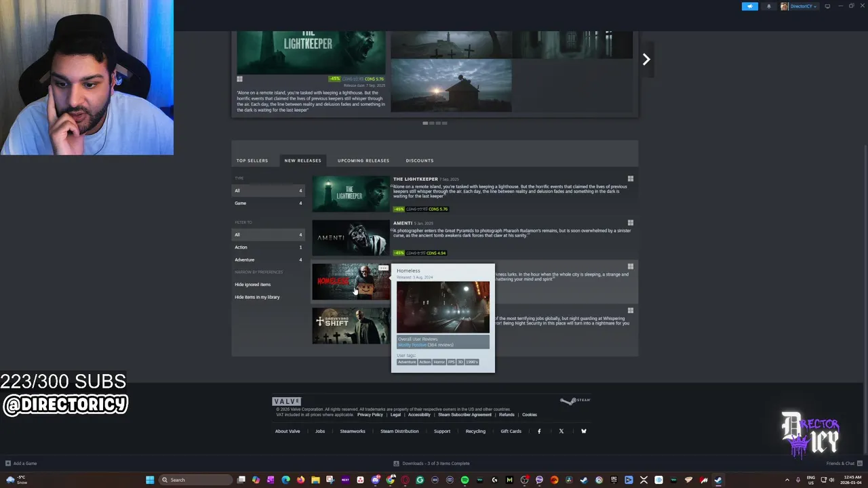Open the Gift Cards footer link
Viewport: 868px width, 488px height.
(511, 431)
